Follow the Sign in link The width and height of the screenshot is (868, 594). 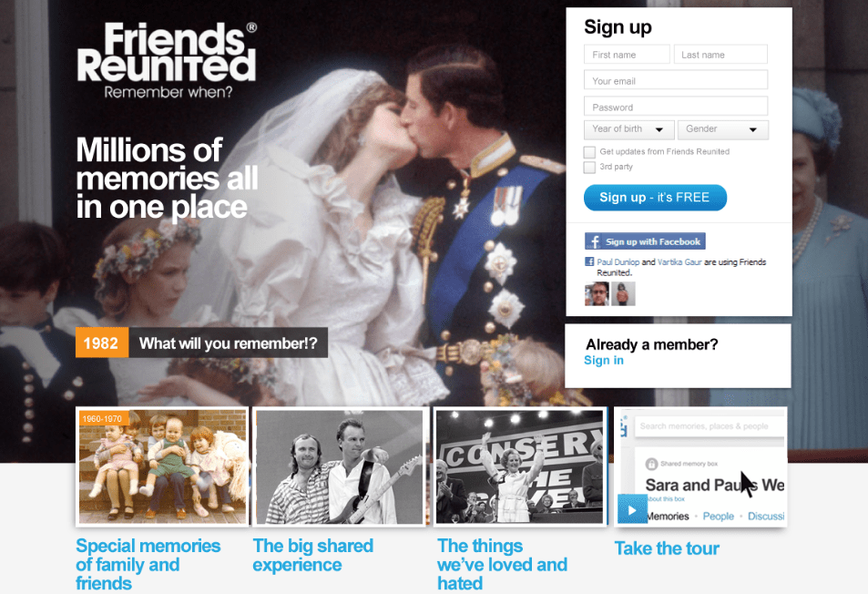pyautogui.click(x=603, y=361)
